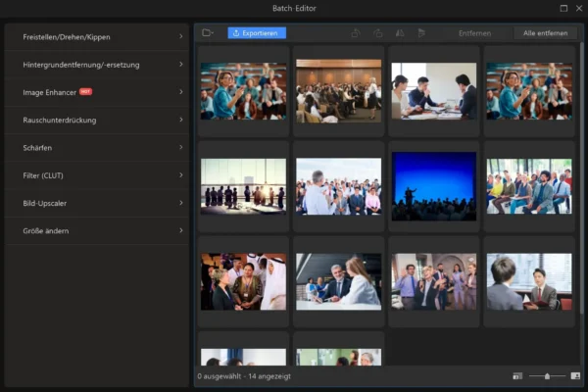Open Filter (CLUT) settings
Image resolution: width=588 pixels, height=392 pixels.
point(96,175)
